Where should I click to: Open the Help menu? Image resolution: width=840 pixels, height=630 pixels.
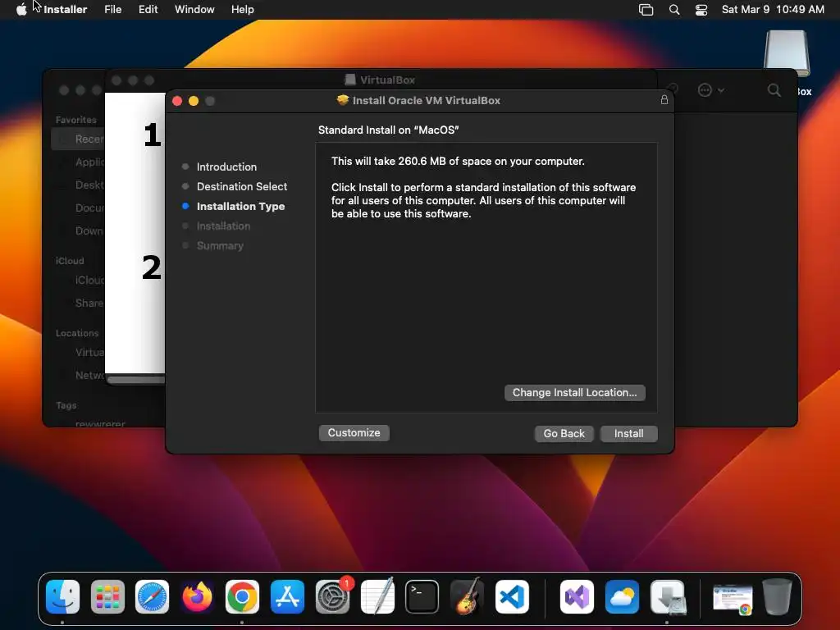tap(242, 10)
